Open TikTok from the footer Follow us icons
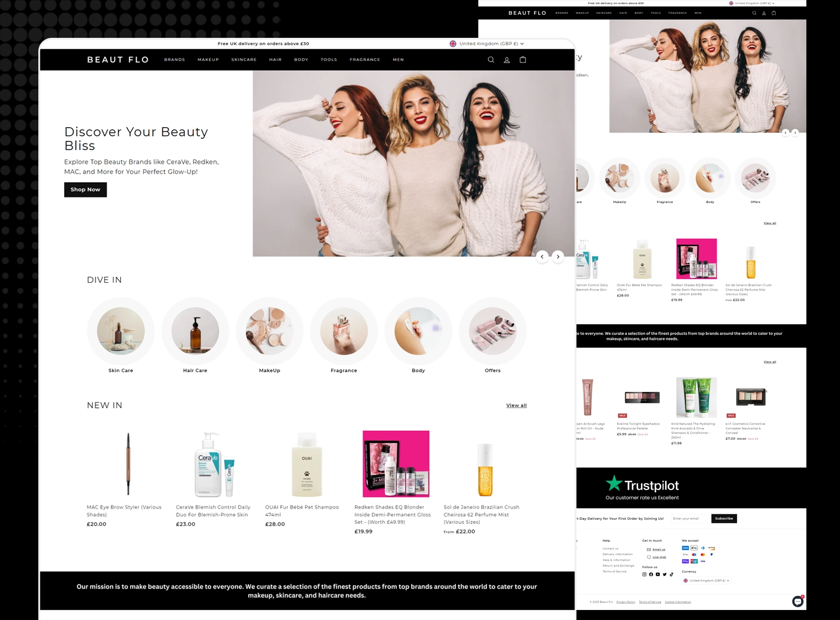 click(671, 574)
